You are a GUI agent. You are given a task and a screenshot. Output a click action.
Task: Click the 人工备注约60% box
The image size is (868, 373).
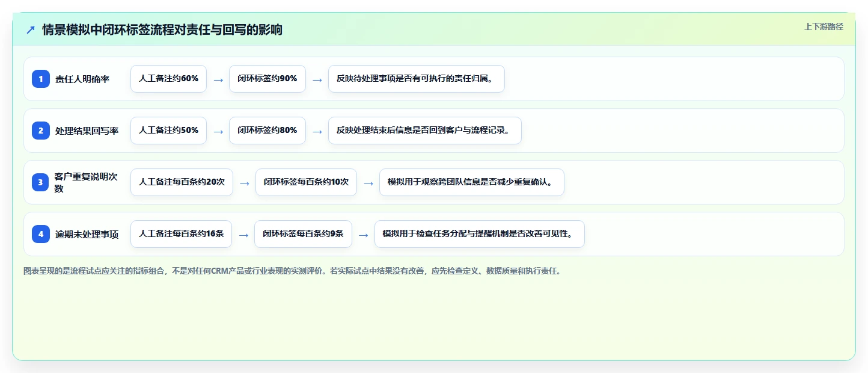pos(168,79)
